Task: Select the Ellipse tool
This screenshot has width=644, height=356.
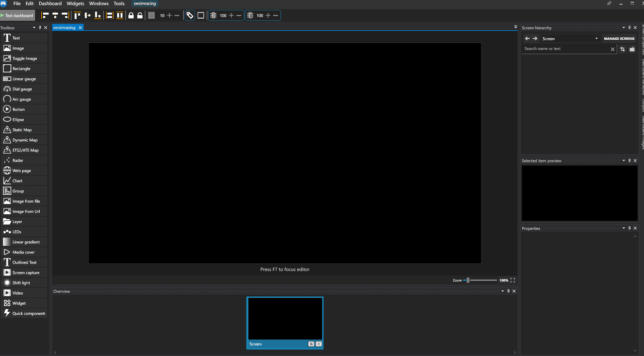Action: click(24, 120)
